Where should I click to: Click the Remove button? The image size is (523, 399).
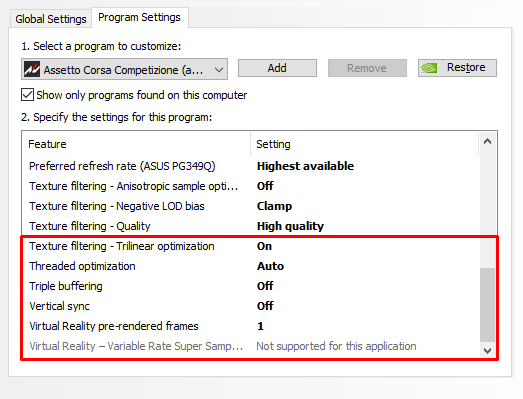pos(367,68)
